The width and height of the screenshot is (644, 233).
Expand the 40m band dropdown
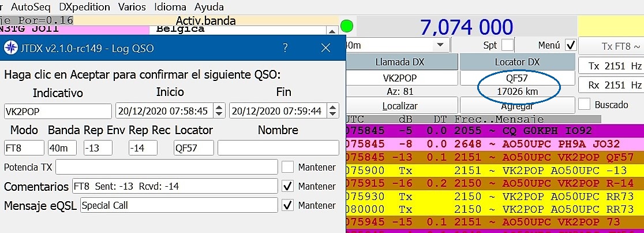pyautogui.click(x=440, y=45)
